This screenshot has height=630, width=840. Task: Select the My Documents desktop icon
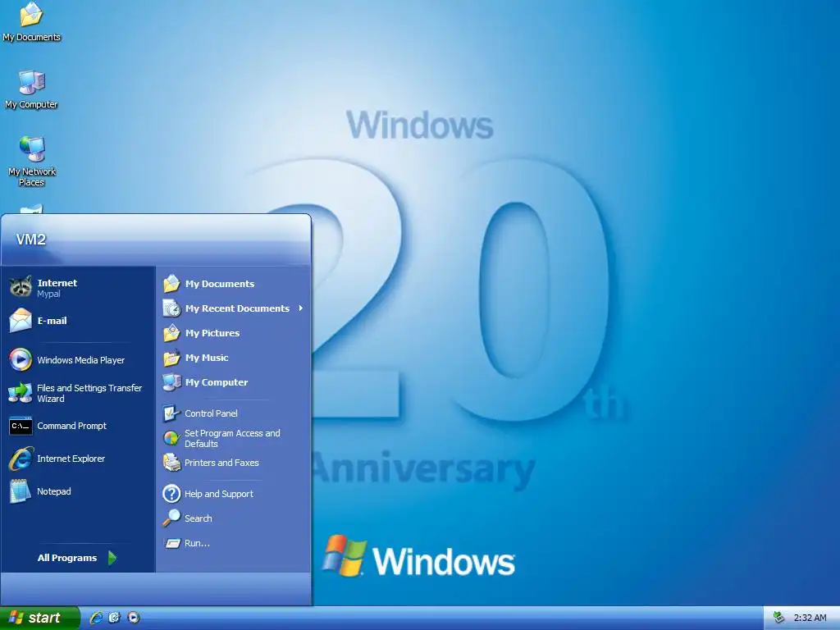pyautogui.click(x=31, y=15)
